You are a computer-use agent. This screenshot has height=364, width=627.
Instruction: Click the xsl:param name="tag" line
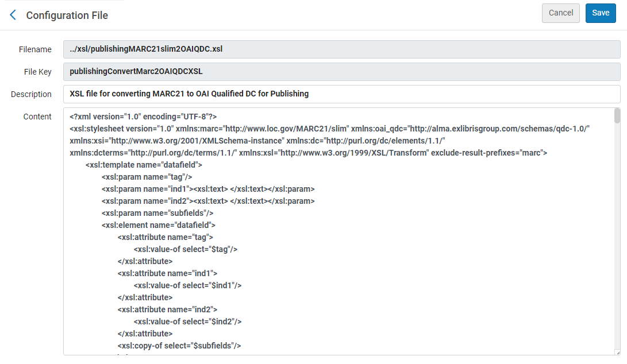pos(147,177)
